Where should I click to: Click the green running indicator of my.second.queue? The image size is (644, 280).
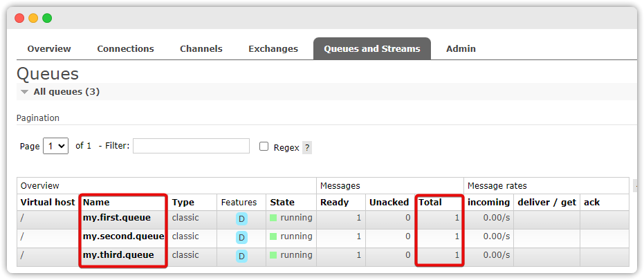[x=273, y=236]
